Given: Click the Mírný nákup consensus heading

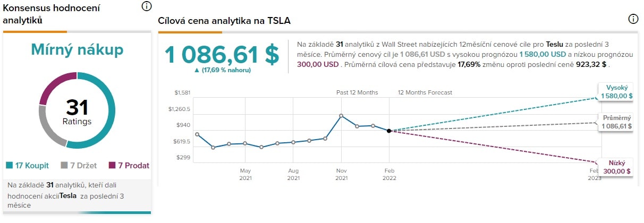Looking at the screenshot, I should (x=77, y=50).
